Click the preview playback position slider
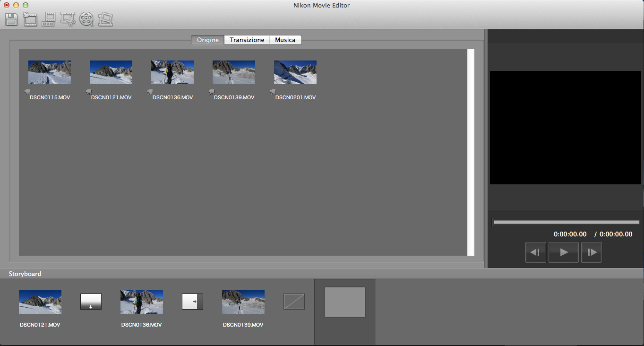 (566, 222)
